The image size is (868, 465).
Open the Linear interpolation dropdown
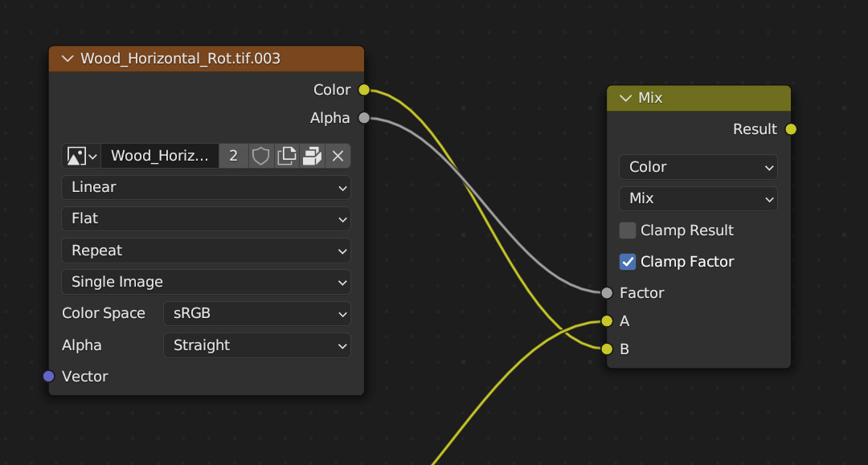click(206, 187)
